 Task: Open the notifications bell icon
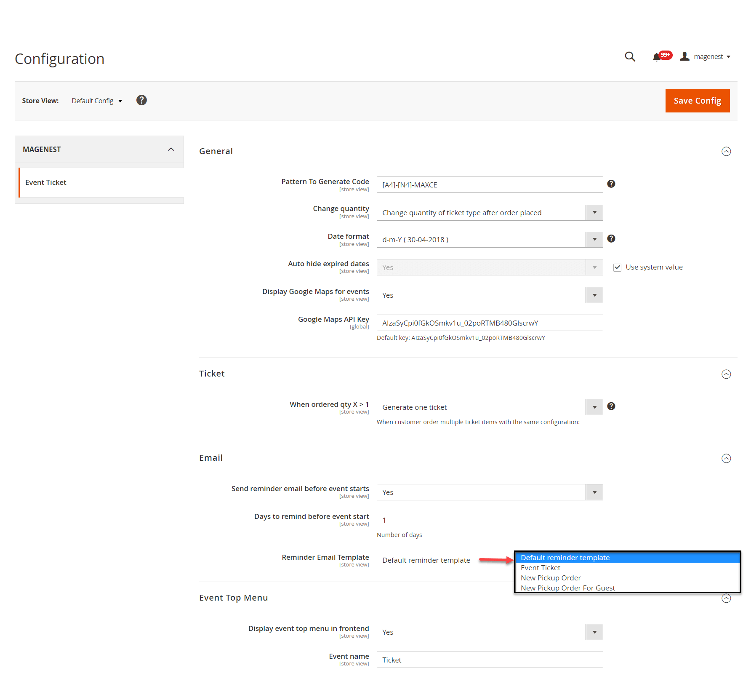pos(656,57)
